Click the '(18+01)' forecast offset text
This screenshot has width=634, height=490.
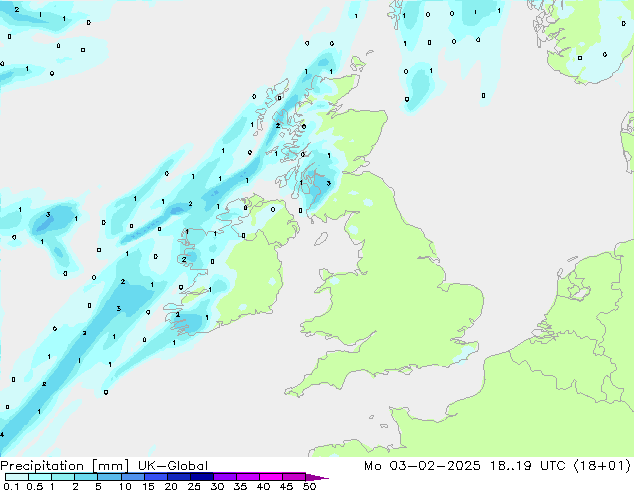pos(602,466)
